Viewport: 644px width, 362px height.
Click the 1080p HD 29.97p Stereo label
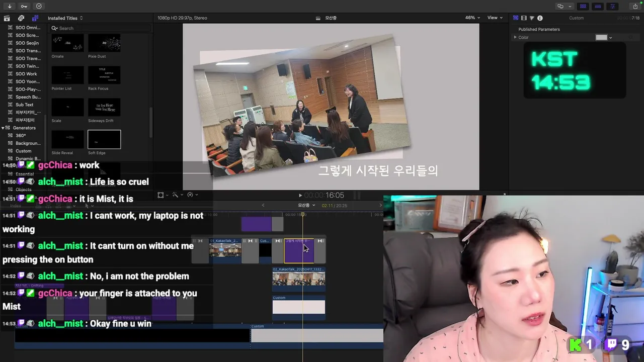coord(182,18)
